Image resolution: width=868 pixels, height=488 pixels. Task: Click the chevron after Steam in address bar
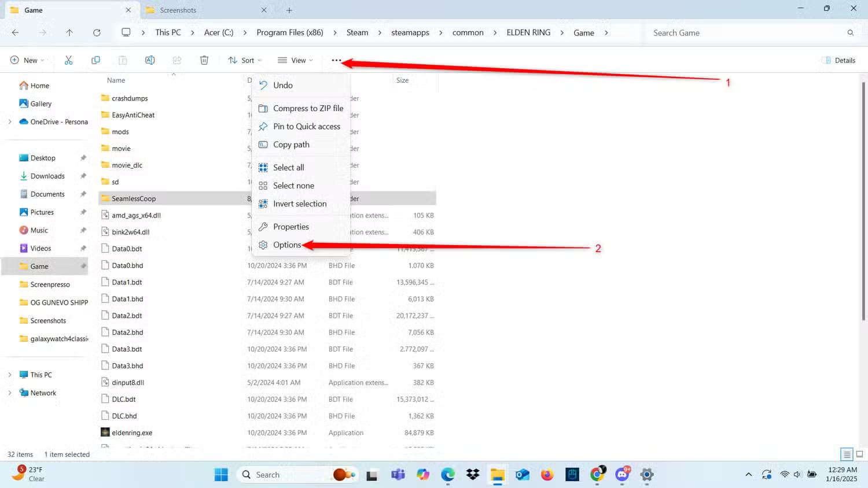[380, 33]
